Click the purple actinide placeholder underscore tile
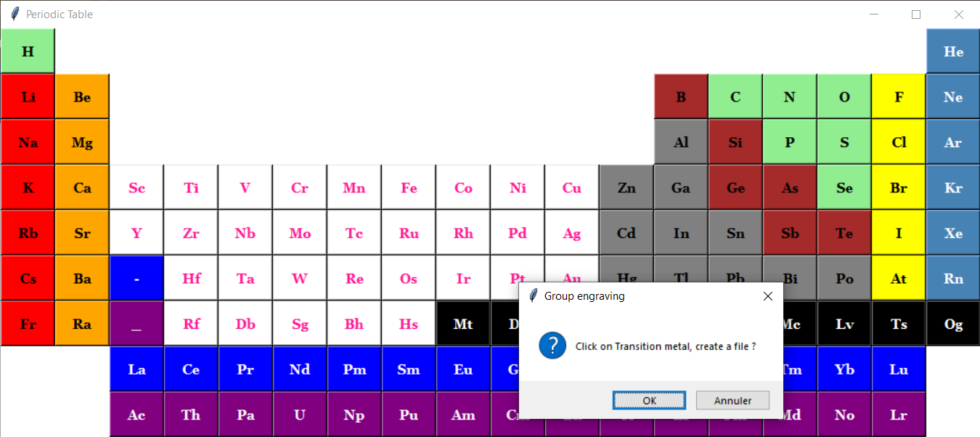Screen dimensions: 980x437 click(x=136, y=324)
